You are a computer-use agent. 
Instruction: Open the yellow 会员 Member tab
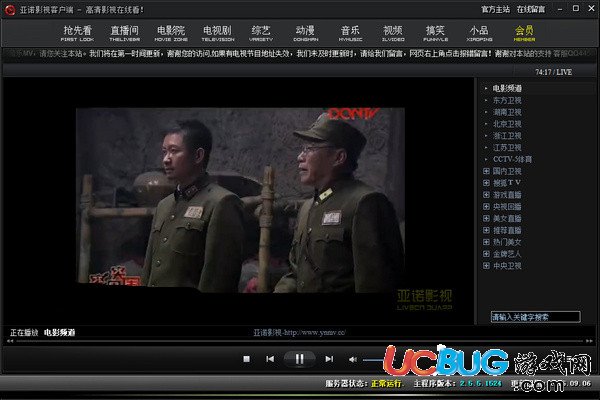tap(525, 33)
